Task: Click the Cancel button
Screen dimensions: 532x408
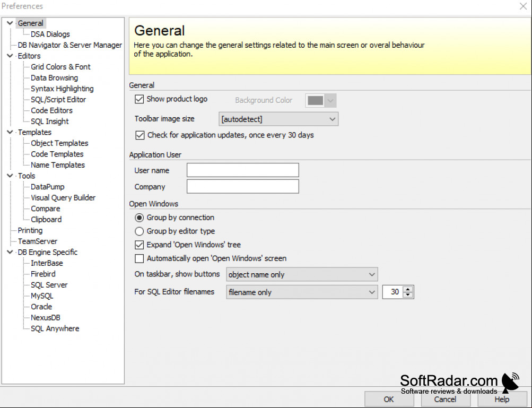Action: (x=445, y=399)
